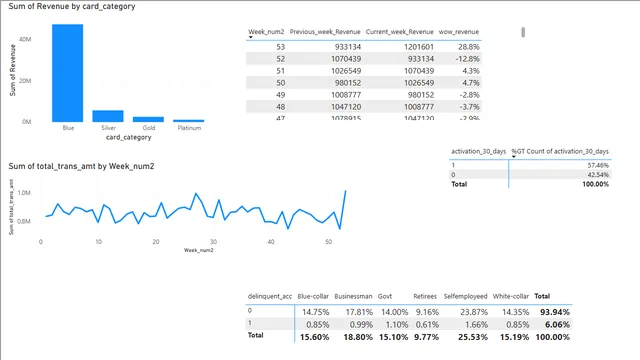This screenshot has height=360, width=640.
Task: Select the 100.00% activation total
Action: [x=596, y=184]
